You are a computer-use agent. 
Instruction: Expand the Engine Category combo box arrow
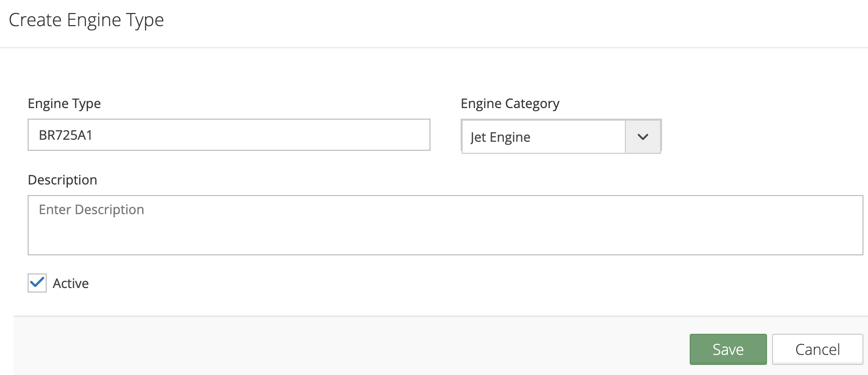(643, 137)
